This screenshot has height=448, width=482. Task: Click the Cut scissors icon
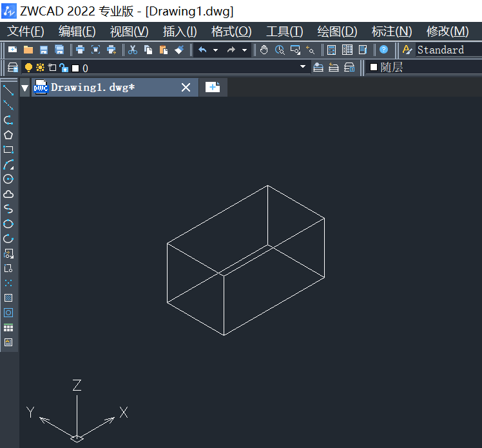click(133, 50)
